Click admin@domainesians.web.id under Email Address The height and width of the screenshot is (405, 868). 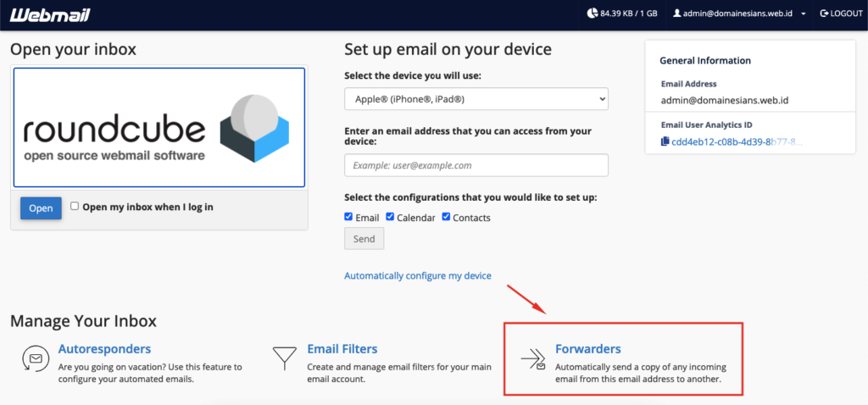pos(725,101)
